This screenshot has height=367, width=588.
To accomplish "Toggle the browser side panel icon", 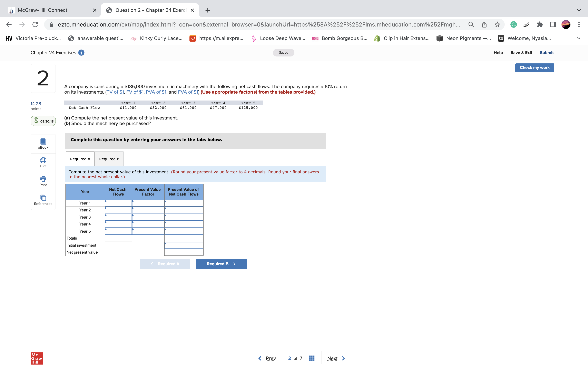I will pos(553,24).
